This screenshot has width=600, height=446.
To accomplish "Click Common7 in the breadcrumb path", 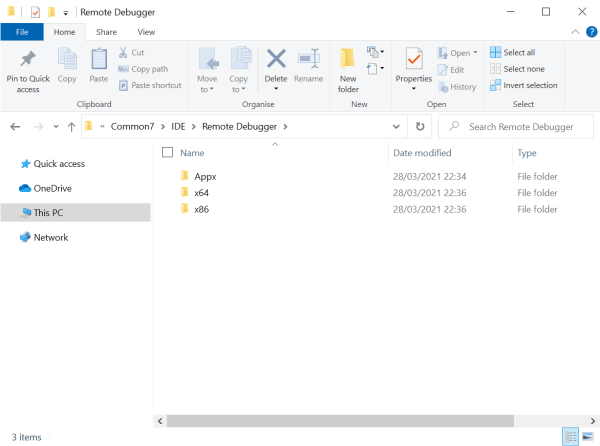I will pos(132,127).
